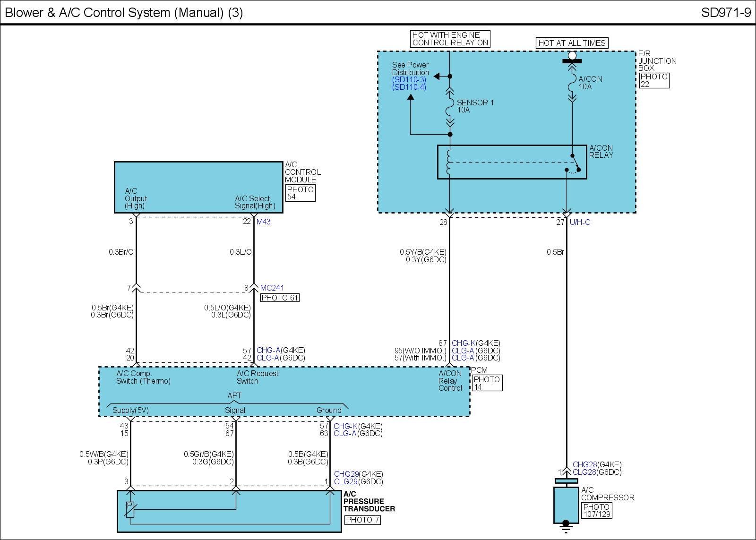The height and width of the screenshot is (540, 756).
Task: Click the battery terminal circle under HOT AT ALL TIMES
Action: [572, 56]
